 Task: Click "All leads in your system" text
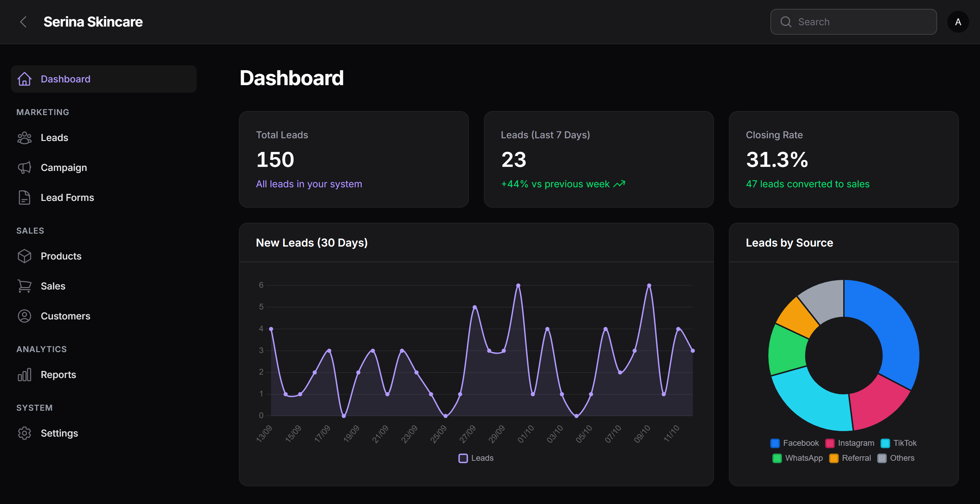309,184
